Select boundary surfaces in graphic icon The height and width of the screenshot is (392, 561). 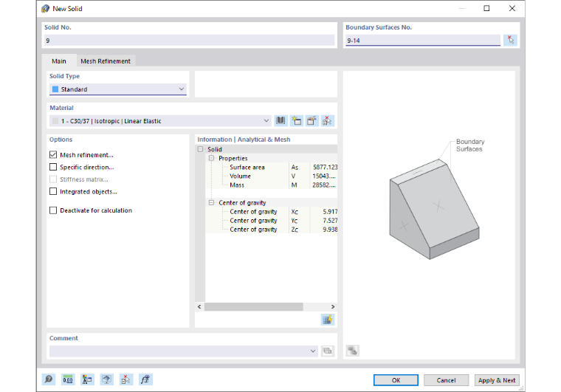(x=510, y=40)
